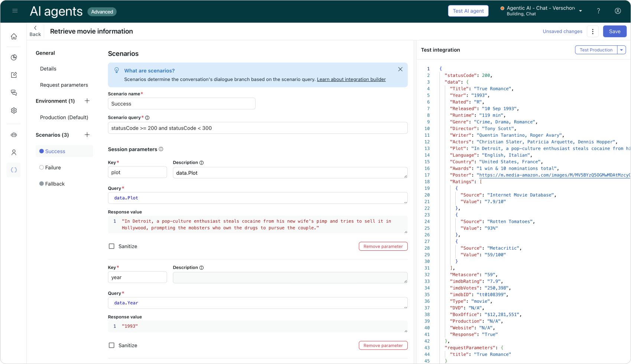Image resolution: width=631 pixels, height=364 pixels.
Task: Click the Response value box showing "1993"
Action: 258,326
